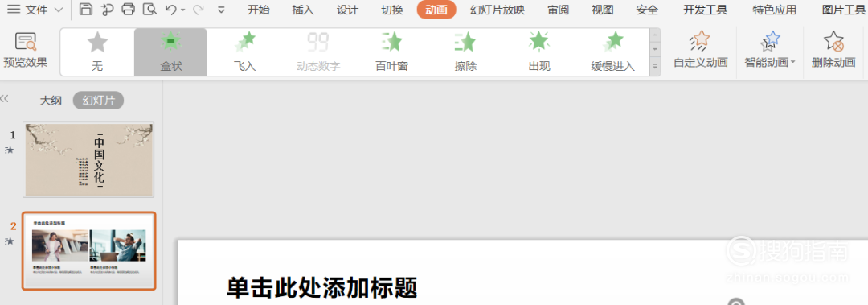Screen dimensions: 868x305
Task: Select slide 1 中国文化 thumbnail
Action: pos(88,159)
